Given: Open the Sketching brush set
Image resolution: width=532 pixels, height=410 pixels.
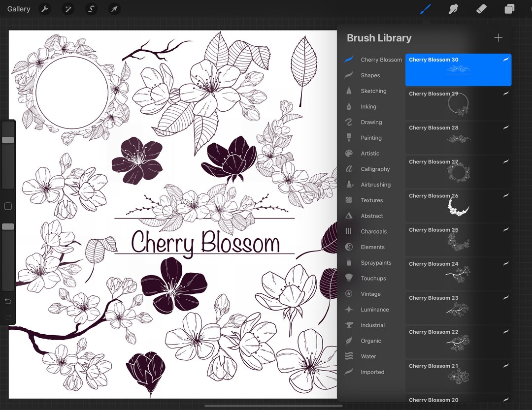Looking at the screenshot, I should pyautogui.click(x=373, y=91).
